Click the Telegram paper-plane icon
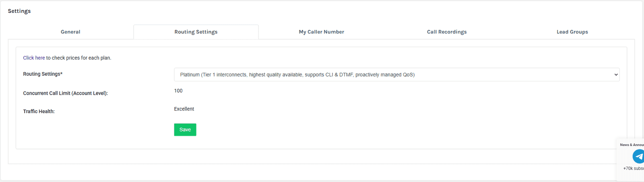Viewport: 644px width, 182px height. pos(638,156)
